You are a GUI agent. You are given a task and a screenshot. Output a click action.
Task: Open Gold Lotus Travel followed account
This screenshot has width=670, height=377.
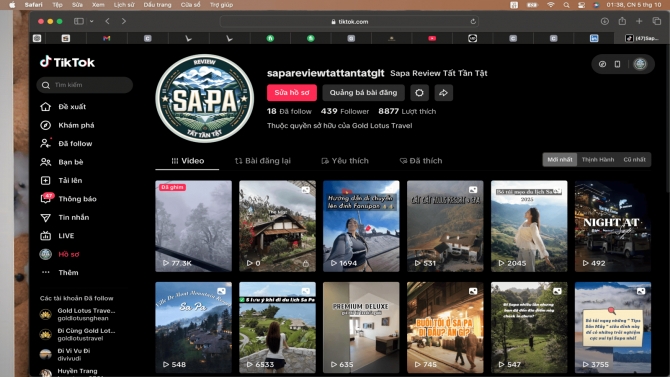[78, 314]
